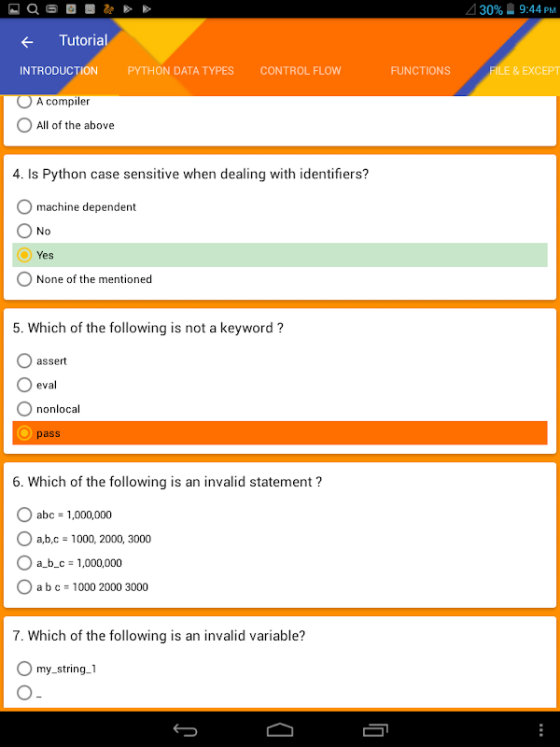Select 'eval' as answer to question 5
Viewport: 560px width, 747px height.
tap(280, 385)
